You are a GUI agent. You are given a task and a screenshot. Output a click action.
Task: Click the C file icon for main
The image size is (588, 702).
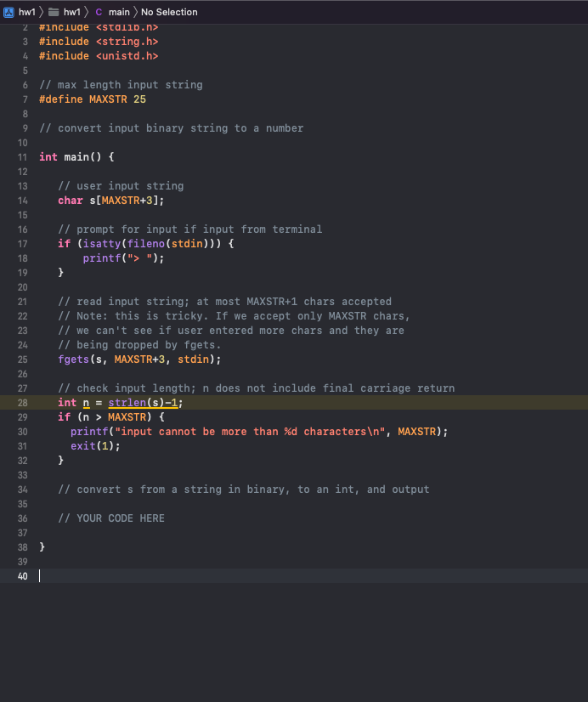point(99,12)
